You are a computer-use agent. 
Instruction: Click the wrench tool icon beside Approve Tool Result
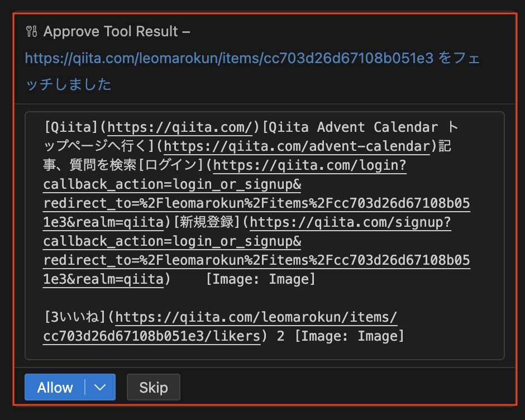point(31,32)
